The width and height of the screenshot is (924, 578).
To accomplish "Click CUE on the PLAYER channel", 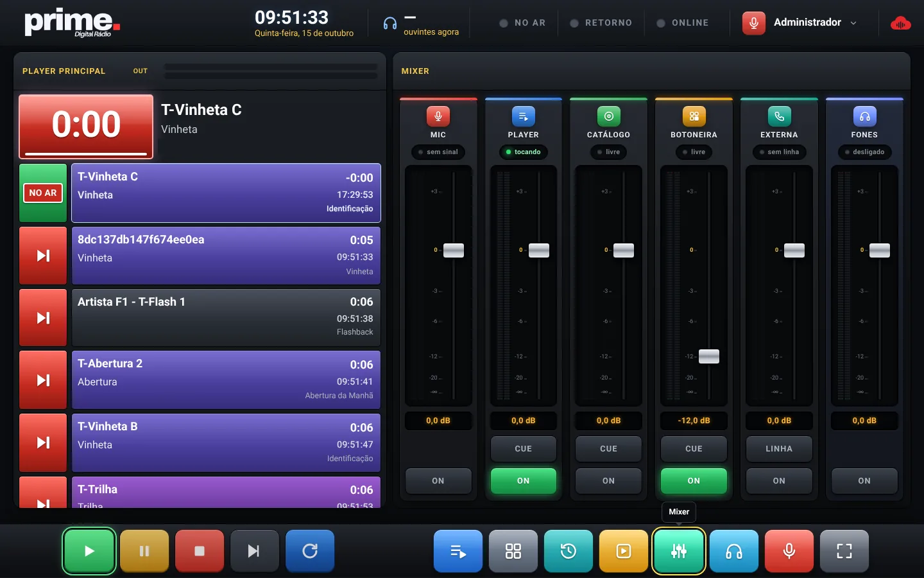I will (x=524, y=449).
